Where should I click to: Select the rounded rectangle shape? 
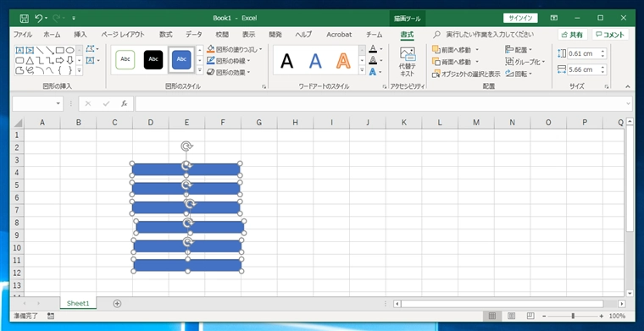(x=19, y=61)
